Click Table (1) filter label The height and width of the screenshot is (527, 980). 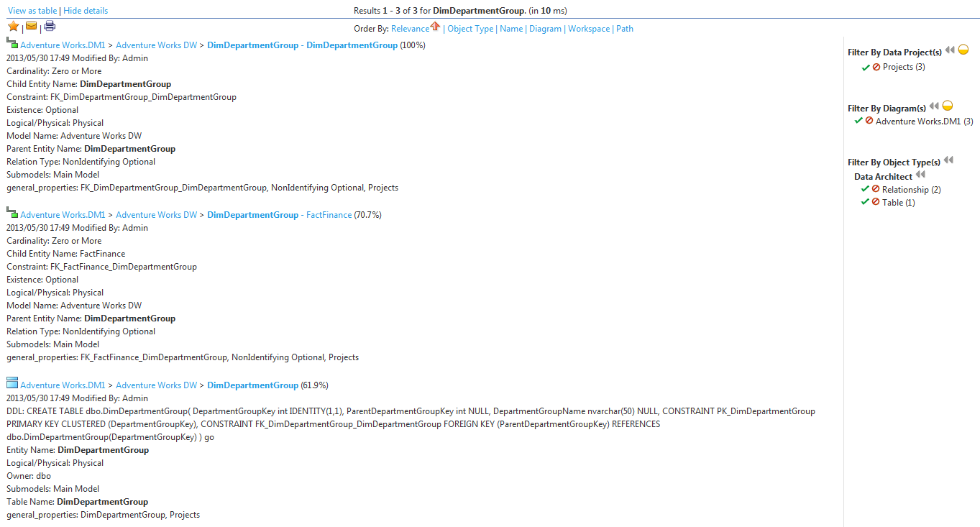tap(899, 203)
